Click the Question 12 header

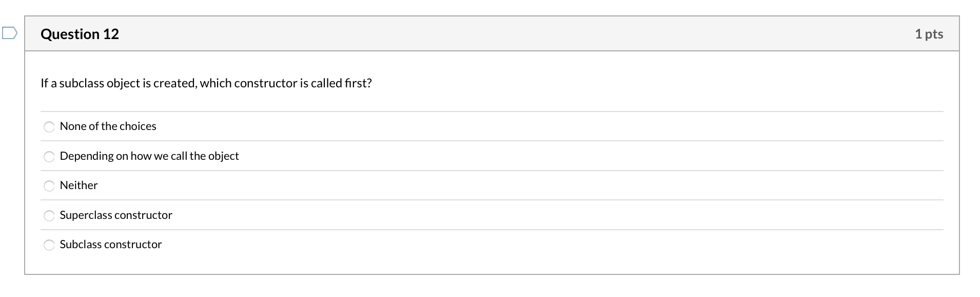click(x=80, y=34)
